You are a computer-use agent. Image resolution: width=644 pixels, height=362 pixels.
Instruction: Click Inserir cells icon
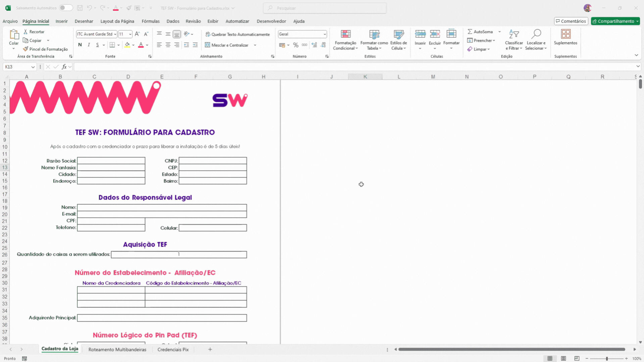pos(420,34)
